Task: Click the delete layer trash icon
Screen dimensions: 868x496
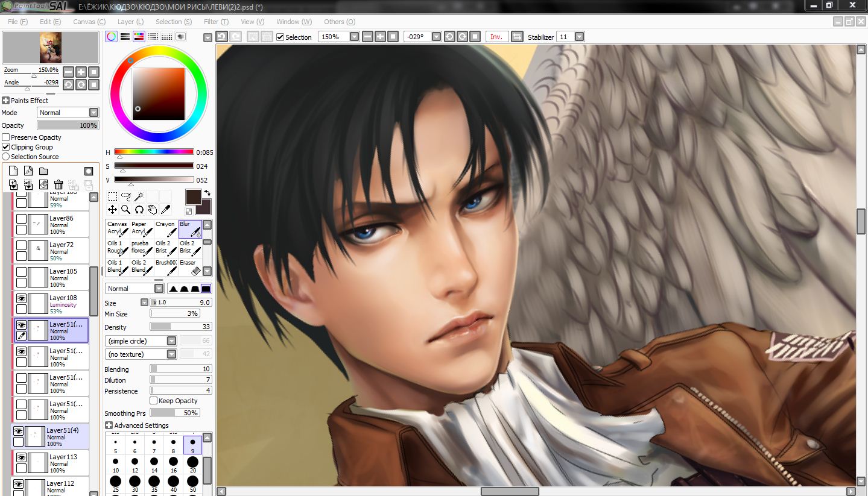Action: tap(59, 184)
